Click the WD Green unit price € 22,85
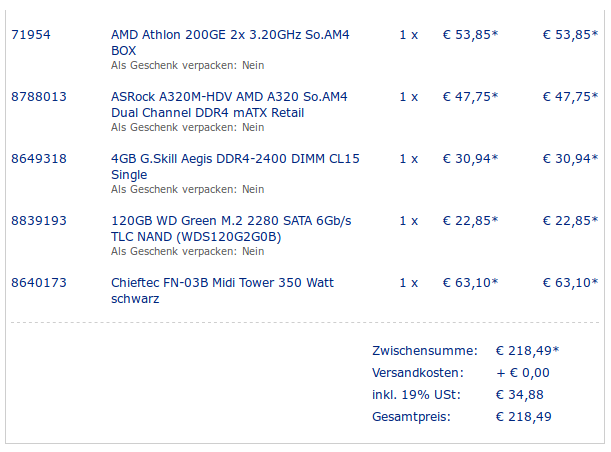 470,221
